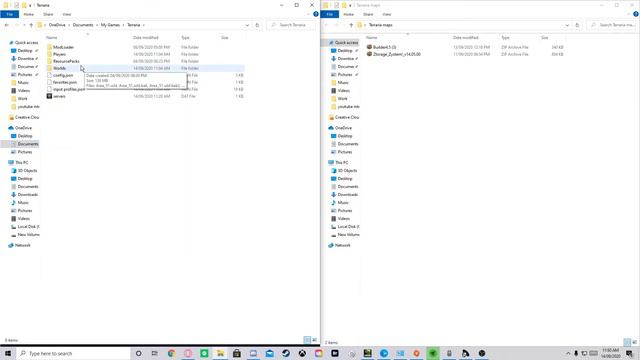This screenshot has height=360, width=640.
Task: Click Google Chrome in the taskbar
Action: [171, 353]
